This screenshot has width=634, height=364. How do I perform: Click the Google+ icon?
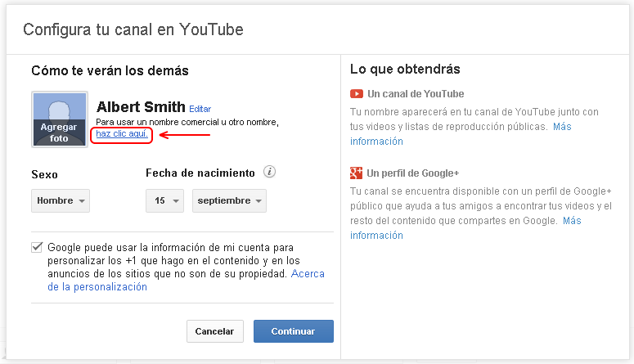click(x=356, y=173)
